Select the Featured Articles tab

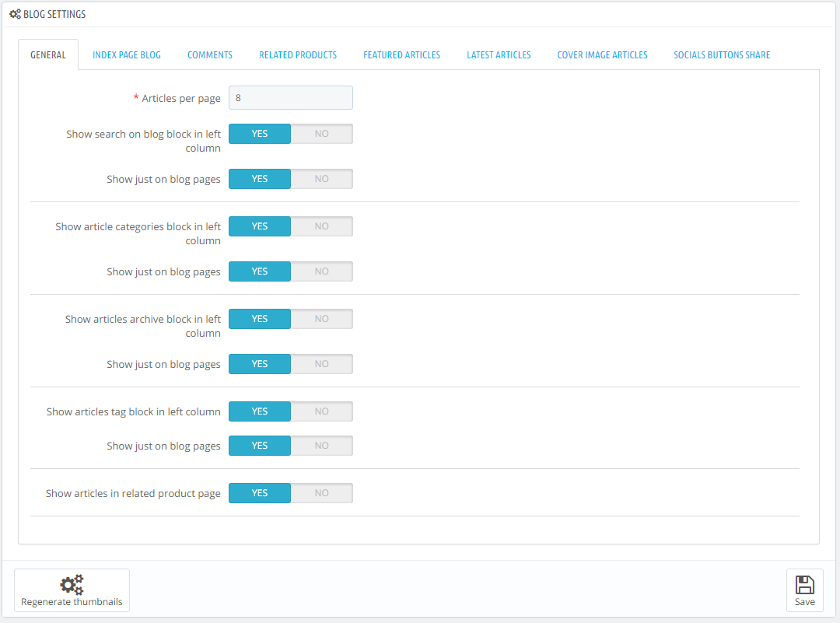coord(402,54)
